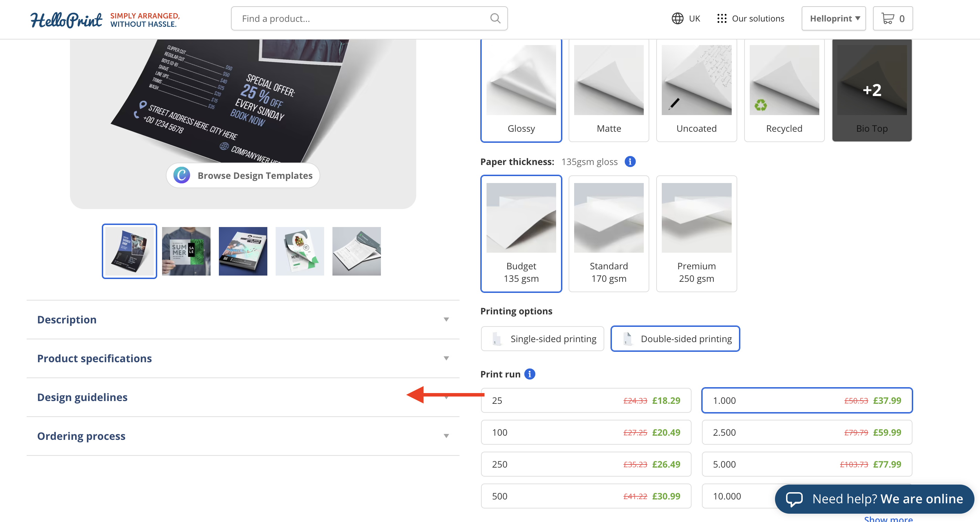Click the HelloPrint logo

click(x=66, y=19)
